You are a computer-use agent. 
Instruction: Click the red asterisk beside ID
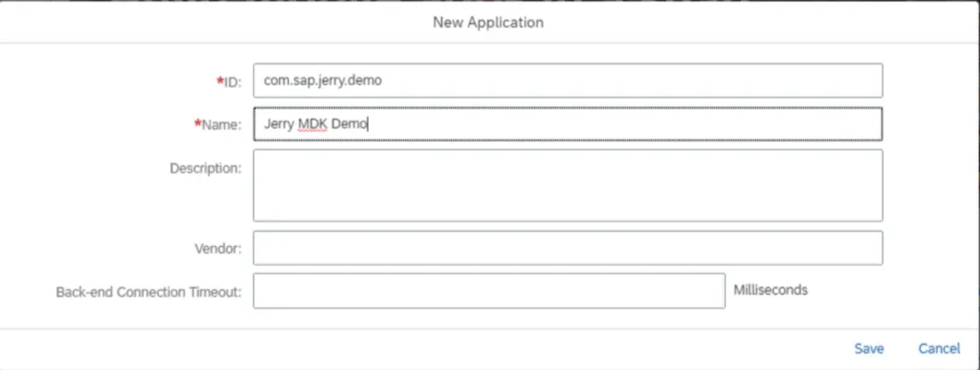(x=220, y=81)
